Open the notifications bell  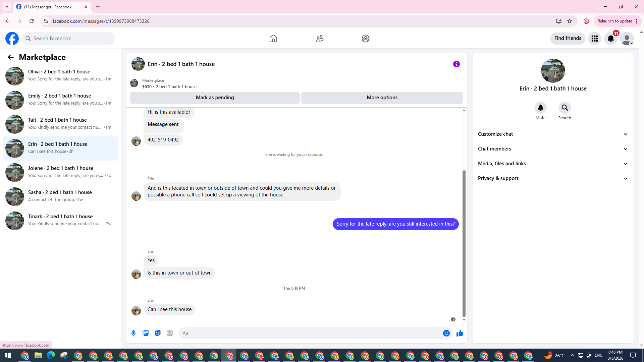point(610,39)
